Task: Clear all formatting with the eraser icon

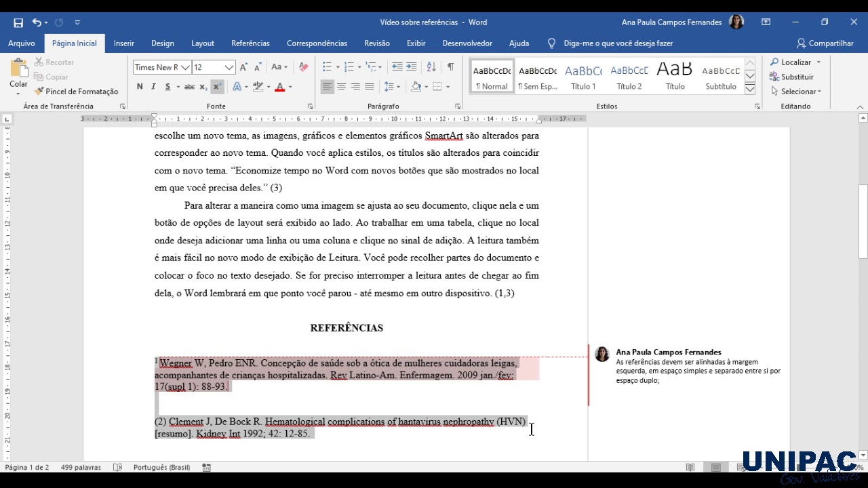Action: pos(303,67)
